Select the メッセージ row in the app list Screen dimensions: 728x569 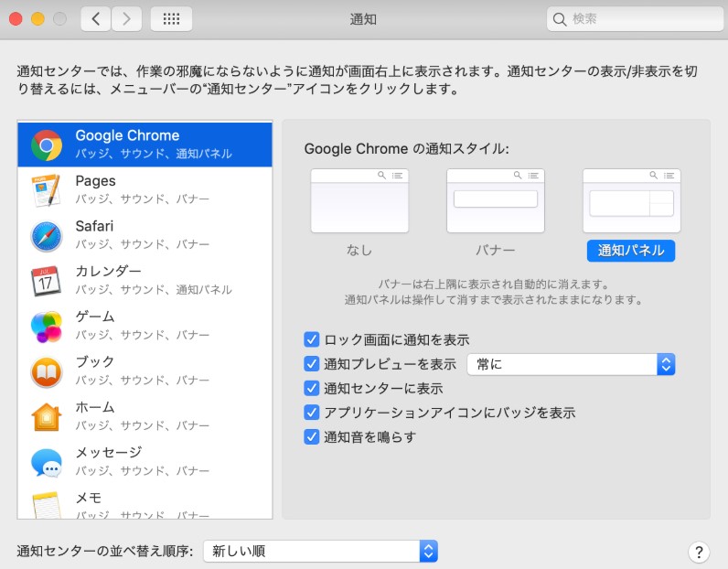(x=145, y=461)
